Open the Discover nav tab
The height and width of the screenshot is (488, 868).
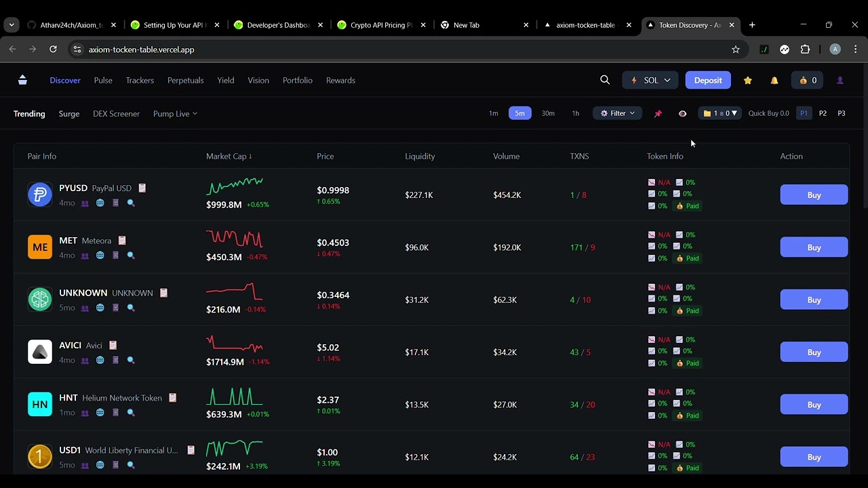pyautogui.click(x=65, y=80)
